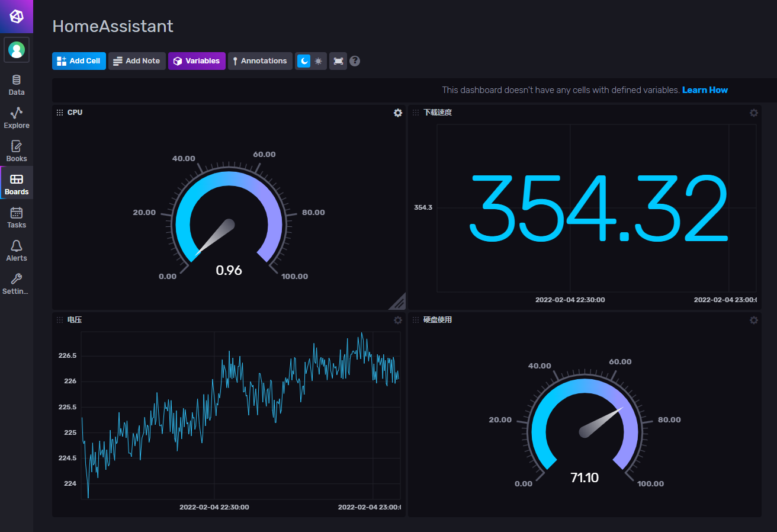Viewport: 777px width, 532px height.
Task: Click the 下载速度 cell title
Action: point(438,113)
